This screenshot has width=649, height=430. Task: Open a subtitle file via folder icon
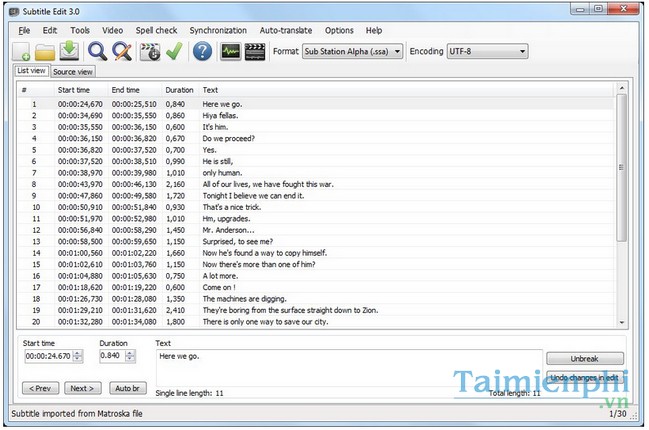(46, 51)
